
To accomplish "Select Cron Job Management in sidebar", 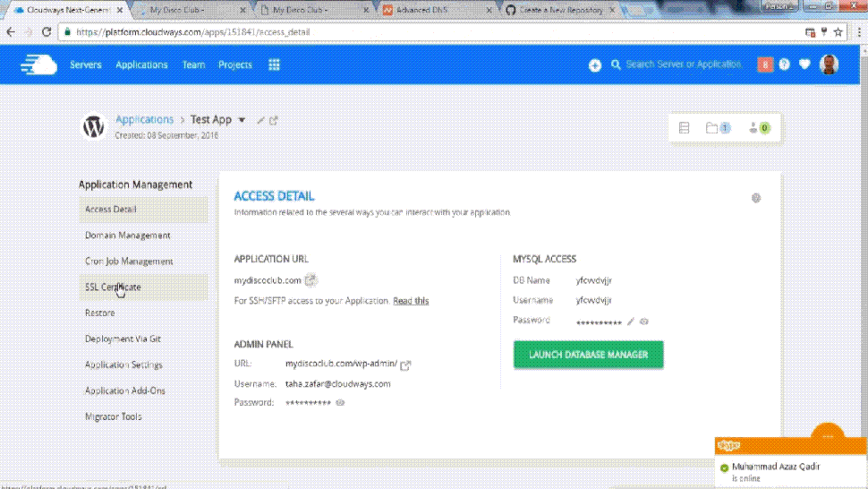I will pyautogui.click(x=143, y=262).
